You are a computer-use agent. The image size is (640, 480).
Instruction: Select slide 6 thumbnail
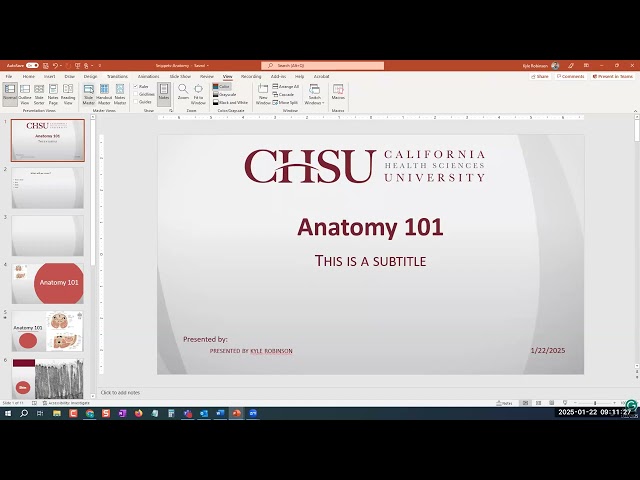(48, 378)
